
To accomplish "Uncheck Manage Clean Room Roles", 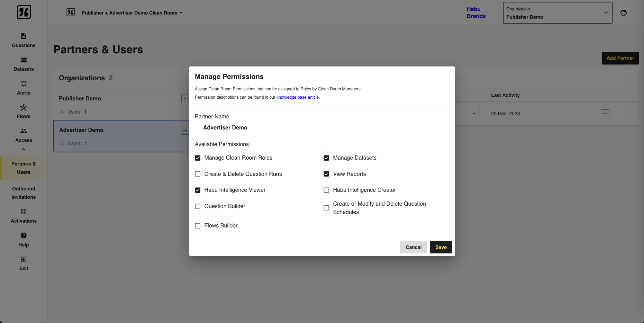I will click(198, 158).
